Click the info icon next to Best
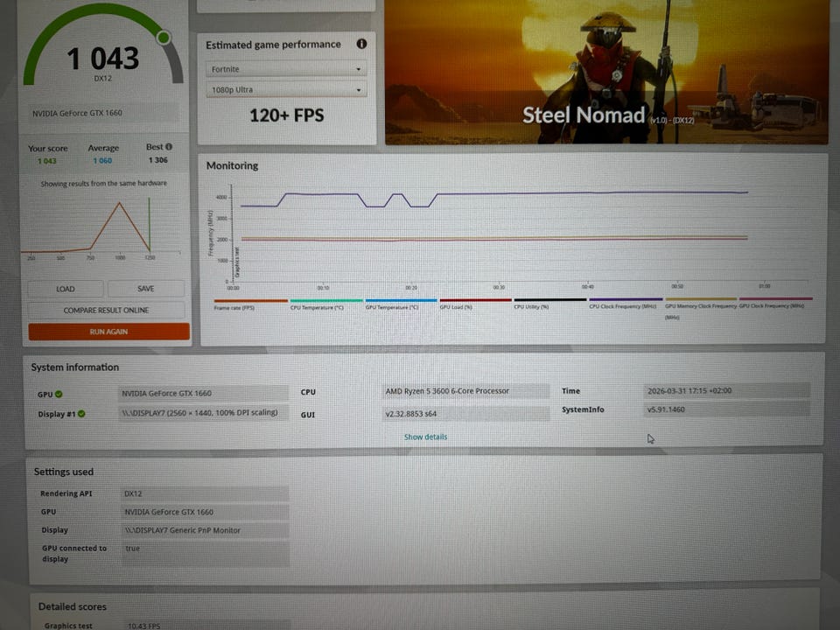This screenshot has height=630, width=840. (x=169, y=147)
